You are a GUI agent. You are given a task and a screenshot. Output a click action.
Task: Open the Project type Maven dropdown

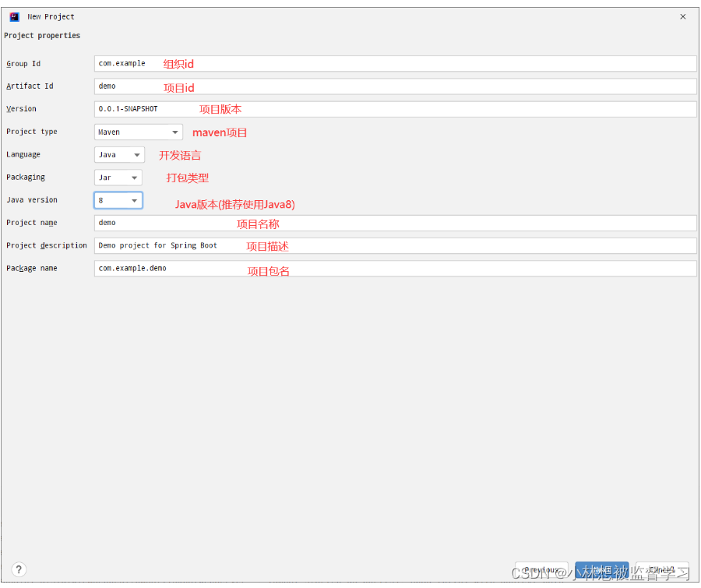[x=138, y=132]
